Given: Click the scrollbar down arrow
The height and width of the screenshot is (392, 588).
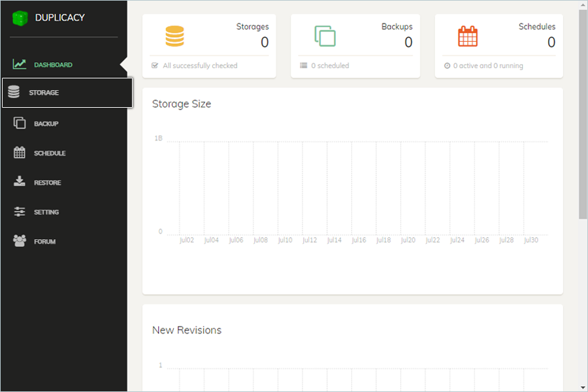Looking at the screenshot, I should 583,387.
